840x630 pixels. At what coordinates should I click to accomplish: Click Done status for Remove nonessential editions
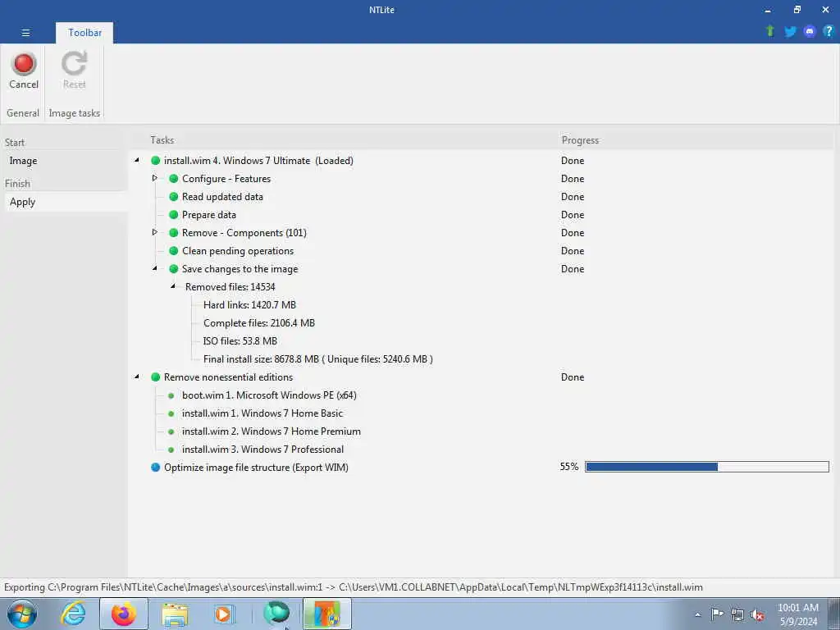[573, 377]
